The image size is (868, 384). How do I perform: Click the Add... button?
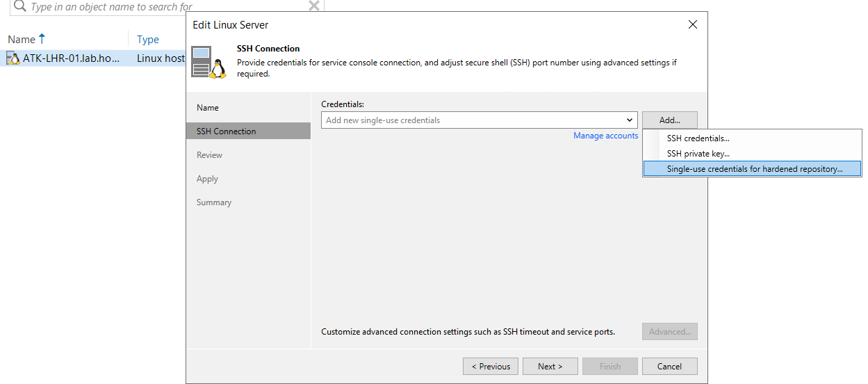[x=669, y=120]
